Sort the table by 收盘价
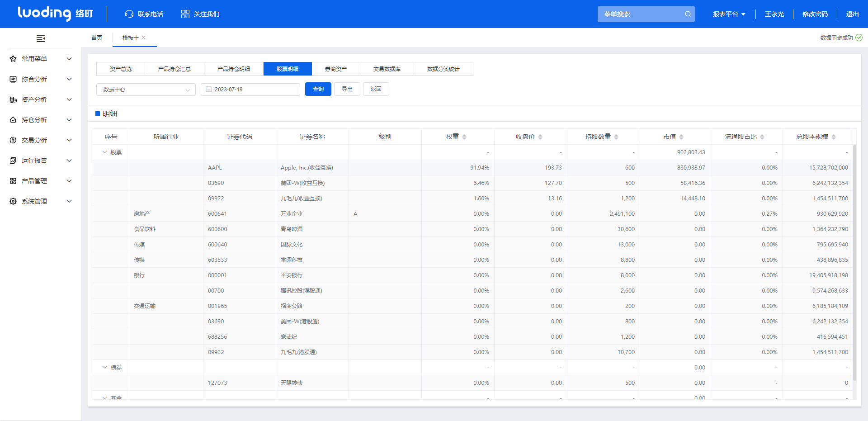The image size is (868, 421). pyautogui.click(x=540, y=137)
